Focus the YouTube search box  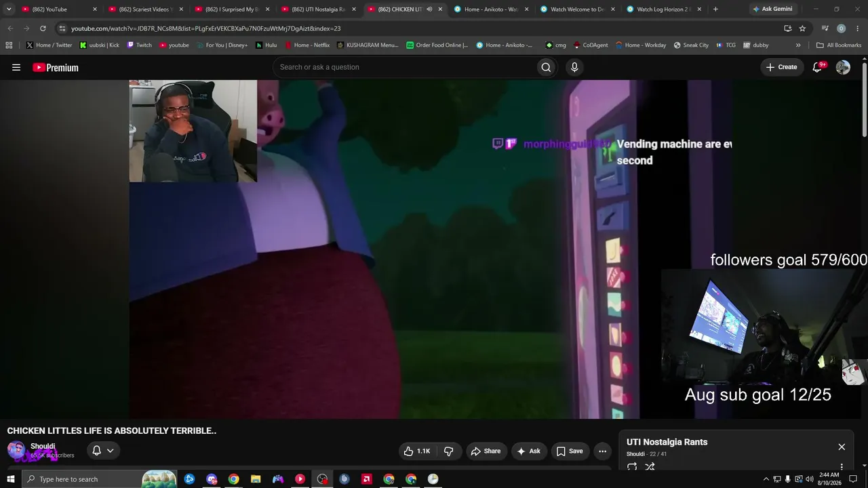point(404,67)
